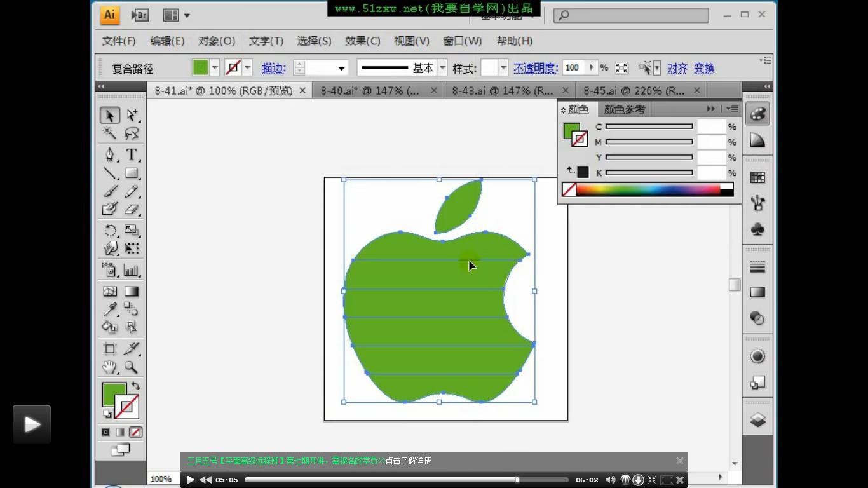Select the Scale tool
Screen dimensions: 868x488
click(x=132, y=230)
